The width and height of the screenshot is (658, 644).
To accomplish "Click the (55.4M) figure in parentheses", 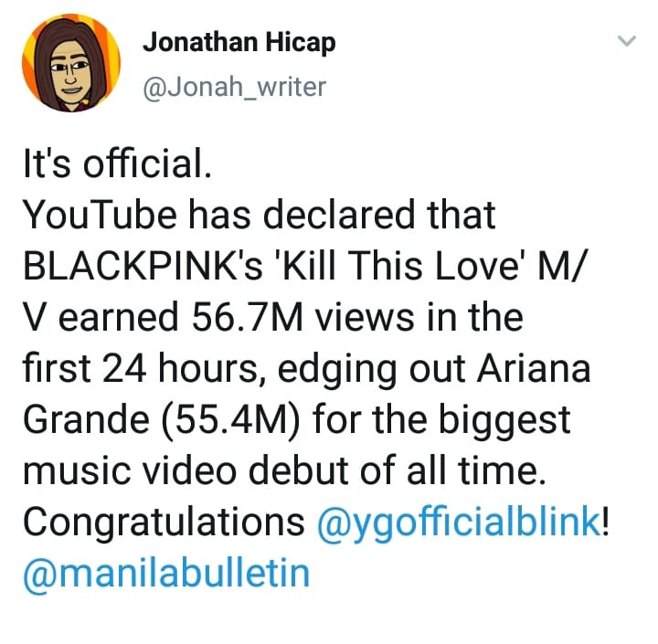I will coord(231,419).
